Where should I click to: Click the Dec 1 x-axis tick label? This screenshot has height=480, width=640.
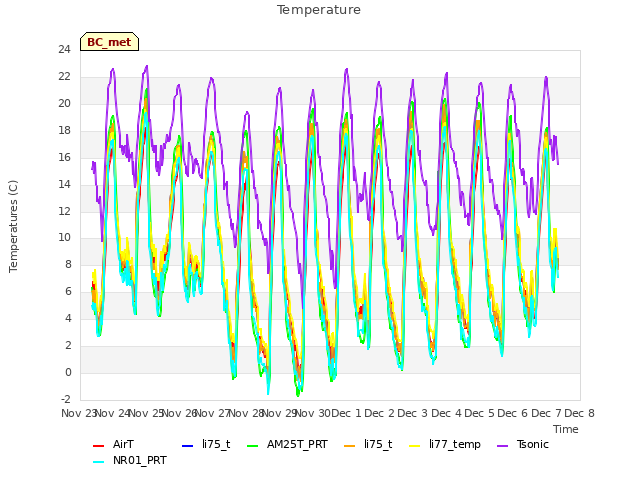pos(346,413)
